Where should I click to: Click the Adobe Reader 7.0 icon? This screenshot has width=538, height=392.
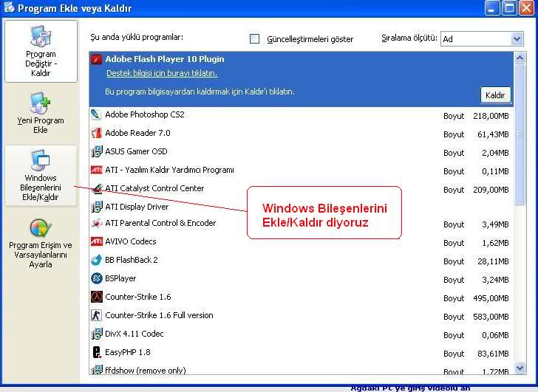tap(96, 133)
